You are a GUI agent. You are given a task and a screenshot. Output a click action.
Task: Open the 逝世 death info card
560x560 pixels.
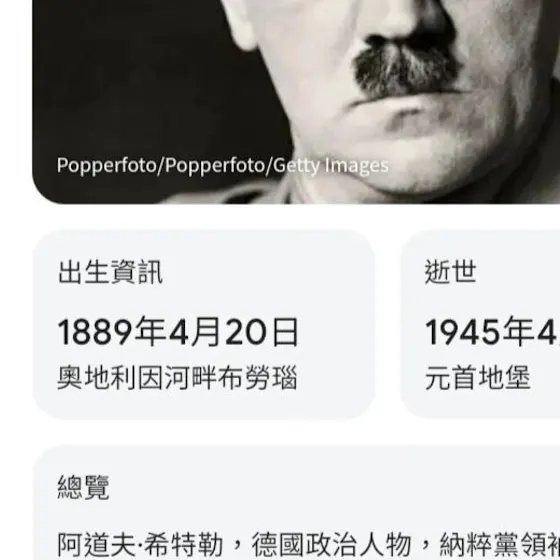tap(480, 324)
